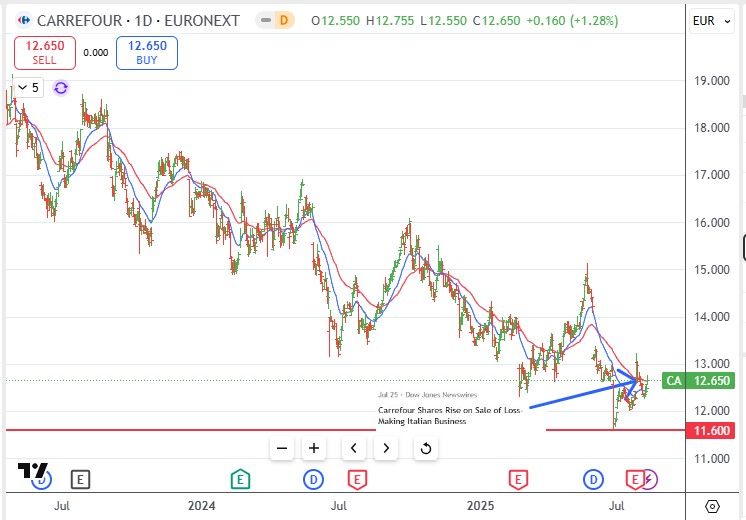Move the chart right with the arrow button
Image resolution: width=746 pixels, height=520 pixels.
pyautogui.click(x=386, y=448)
